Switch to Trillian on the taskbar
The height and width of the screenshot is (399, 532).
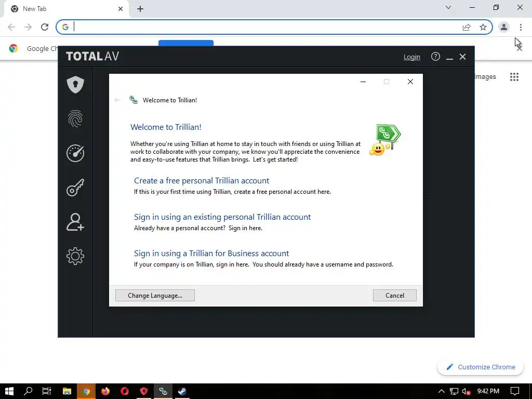[x=163, y=391]
